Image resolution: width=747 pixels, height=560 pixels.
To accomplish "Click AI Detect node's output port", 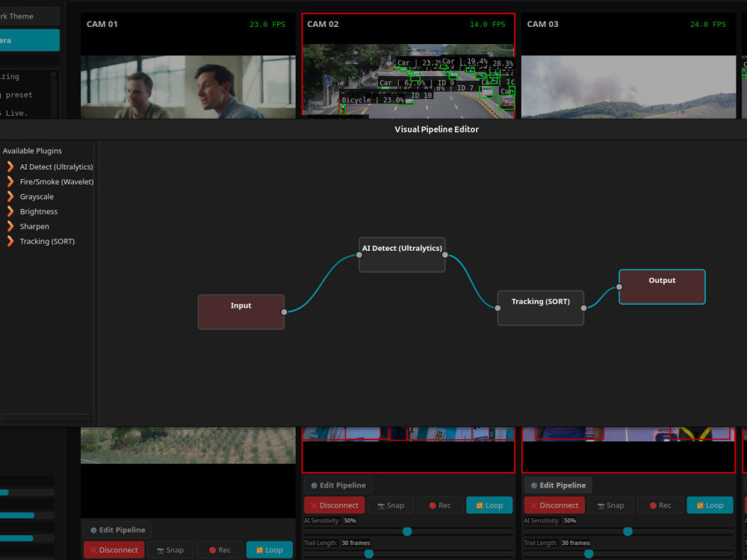I will [445, 255].
